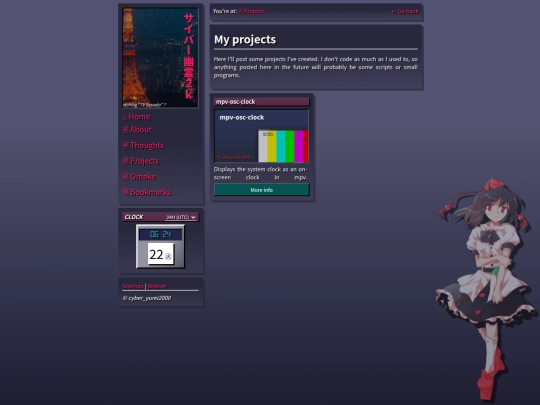Open the Webver footer link
This screenshot has width=540, height=405.
tap(157, 286)
